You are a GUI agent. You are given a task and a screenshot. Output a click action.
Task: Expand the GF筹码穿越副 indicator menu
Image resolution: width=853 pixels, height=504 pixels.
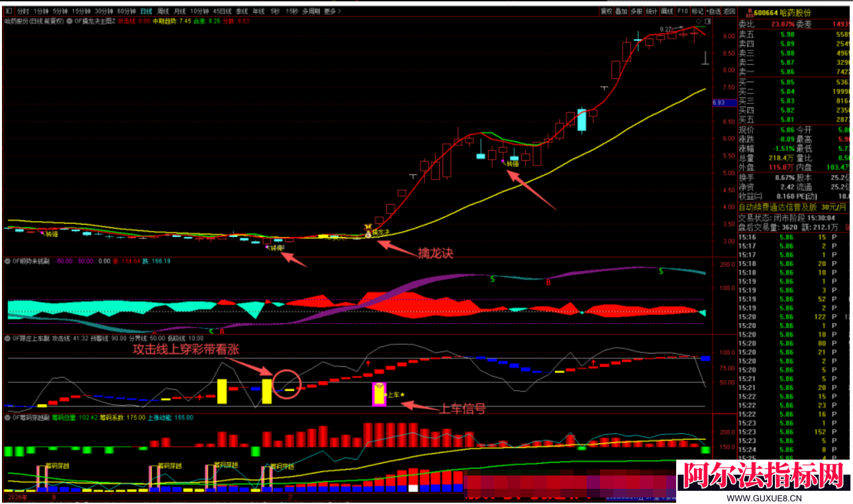coord(7,418)
